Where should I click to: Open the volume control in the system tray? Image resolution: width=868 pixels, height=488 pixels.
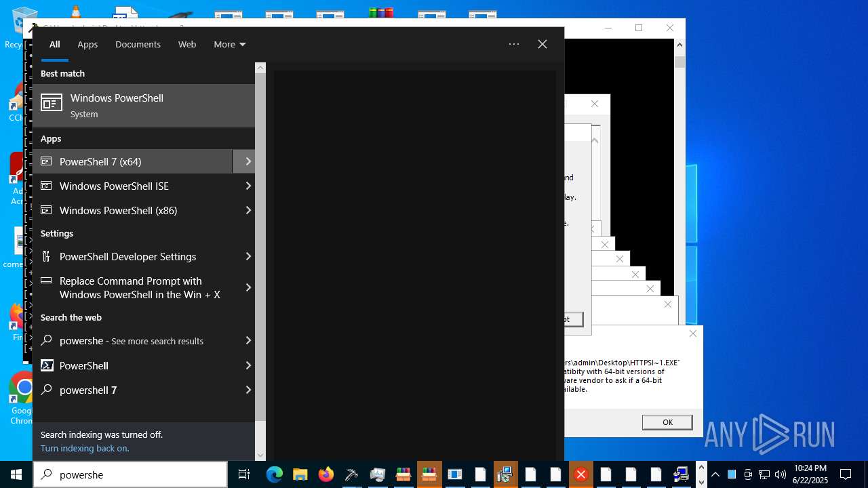click(781, 474)
